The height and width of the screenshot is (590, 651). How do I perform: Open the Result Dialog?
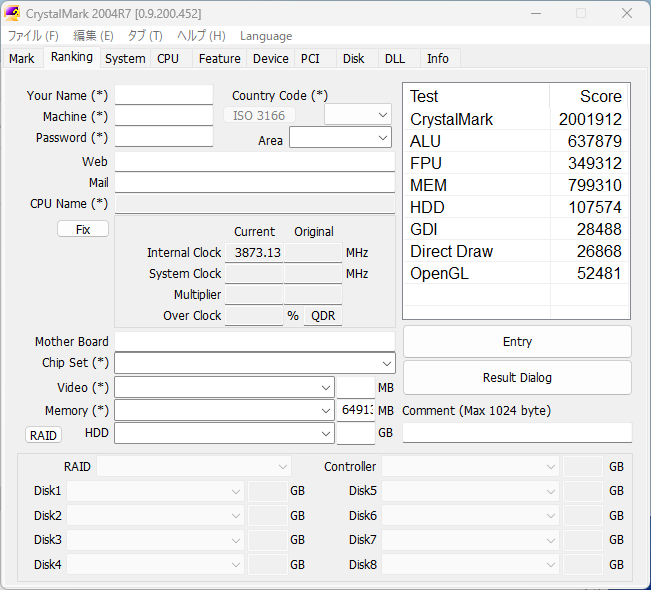coord(517,377)
